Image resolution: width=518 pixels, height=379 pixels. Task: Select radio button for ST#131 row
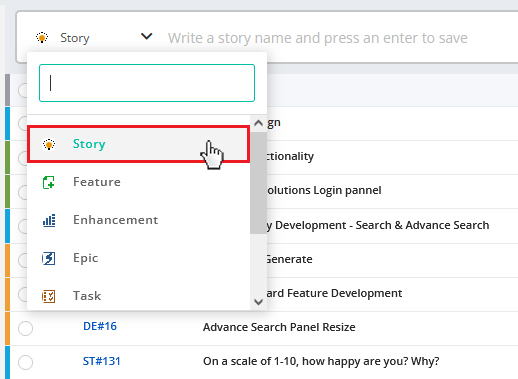(x=26, y=362)
